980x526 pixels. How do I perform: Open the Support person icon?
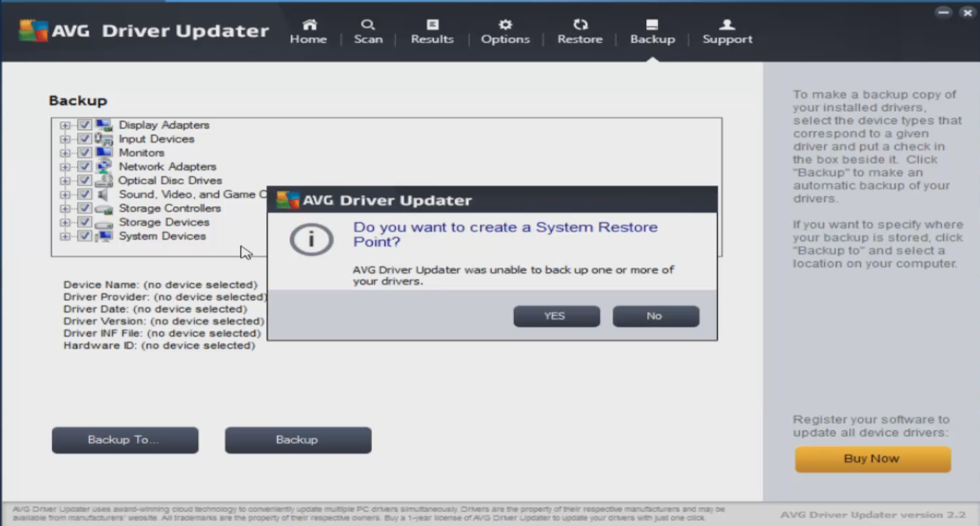[x=727, y=26]
